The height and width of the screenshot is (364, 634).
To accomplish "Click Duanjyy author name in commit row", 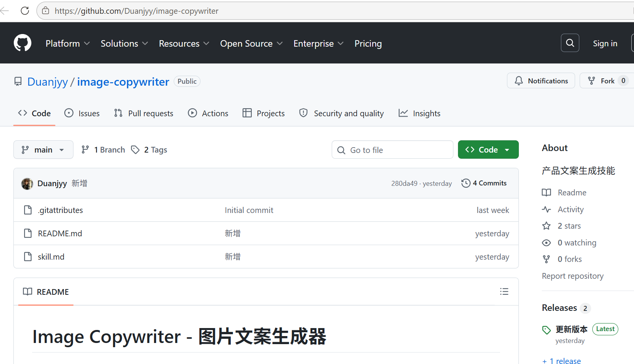I will [x=52, y=184].
